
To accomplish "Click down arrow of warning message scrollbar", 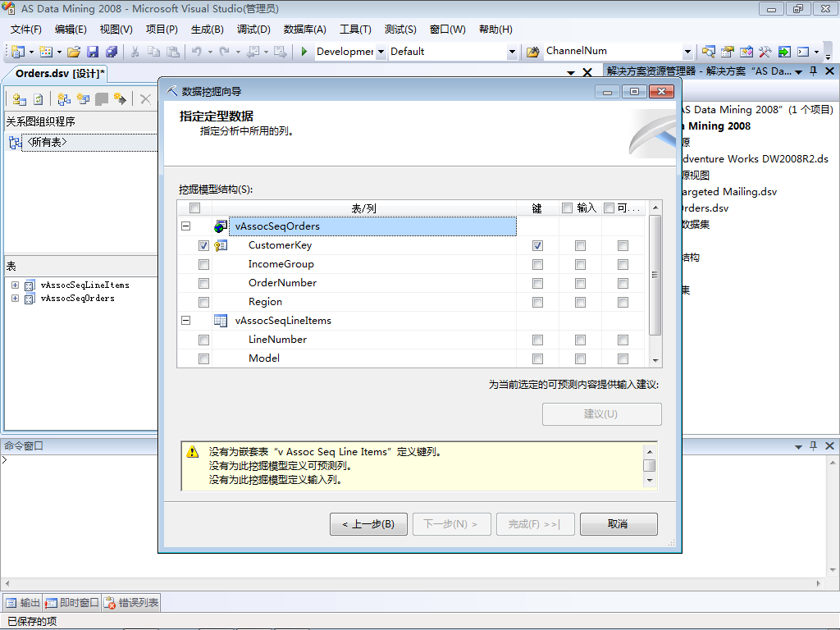I will [x=650, y=481].
